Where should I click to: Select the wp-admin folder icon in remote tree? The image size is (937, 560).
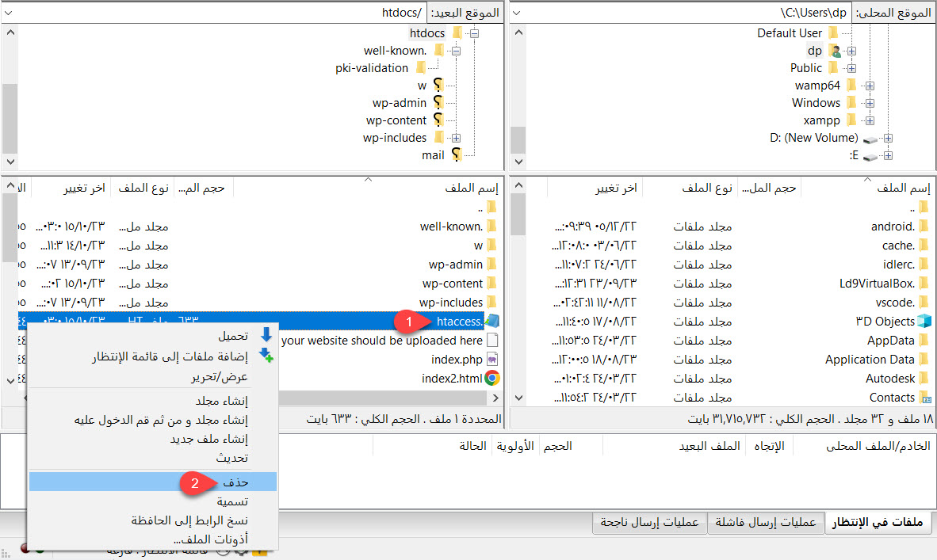click(x=438, y=103)
